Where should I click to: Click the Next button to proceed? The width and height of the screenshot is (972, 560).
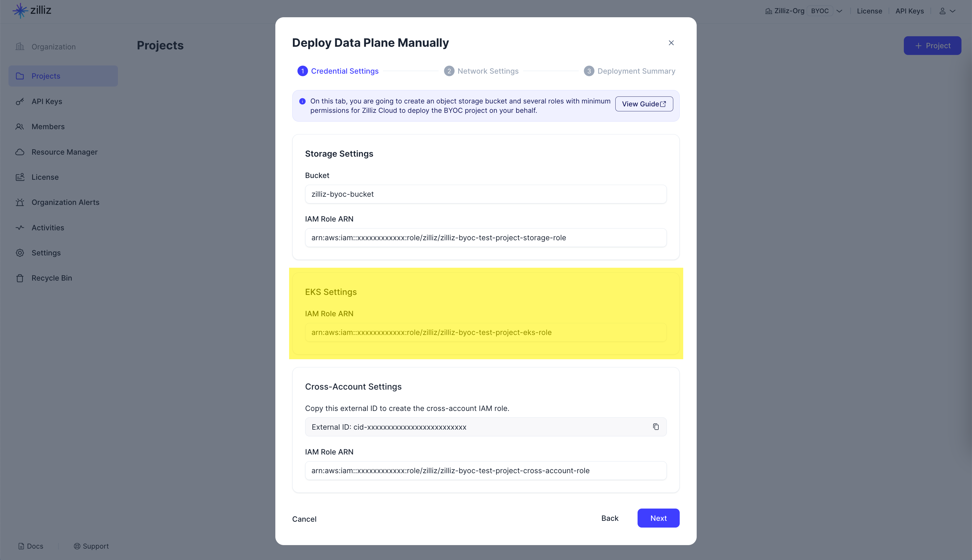pyautogui.click(x=658, y=518)
